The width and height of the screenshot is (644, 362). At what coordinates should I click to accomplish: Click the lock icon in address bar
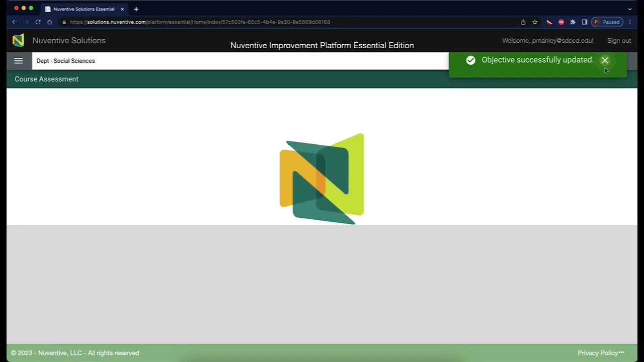(x=64, y=22)
